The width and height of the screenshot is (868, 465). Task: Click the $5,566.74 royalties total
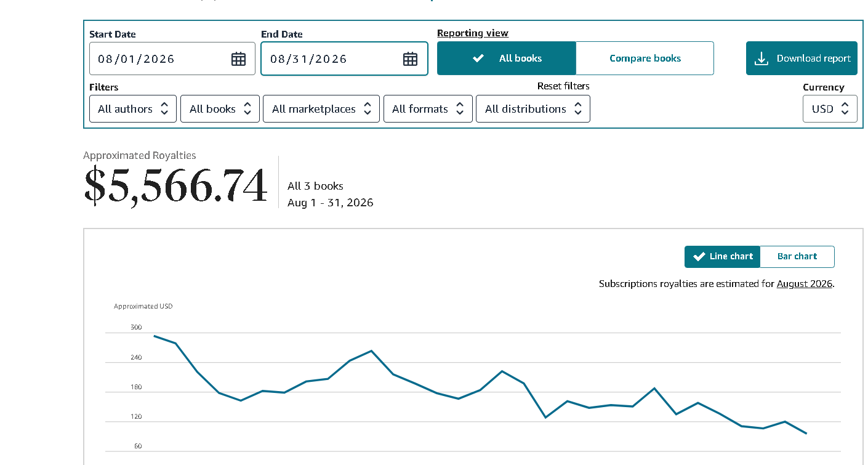click(176, 185)
